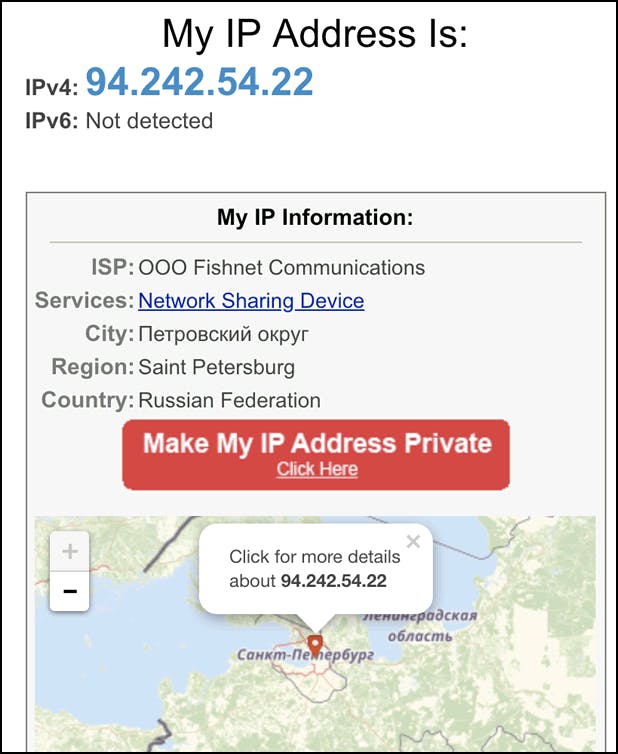The height and width of the screenshot is (754, 618).
Task: Zoom in on the map
Action: (x=70, y=551)
